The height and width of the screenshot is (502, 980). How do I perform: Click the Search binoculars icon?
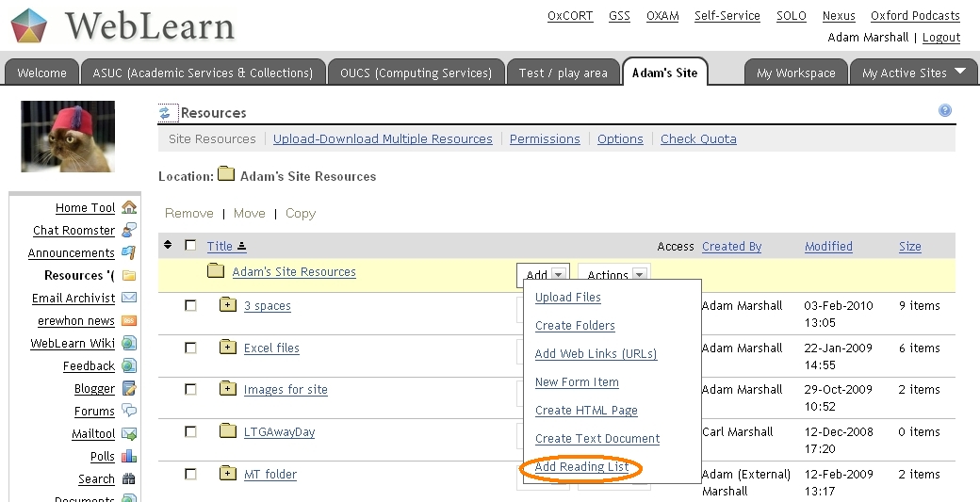pos(129,478)
